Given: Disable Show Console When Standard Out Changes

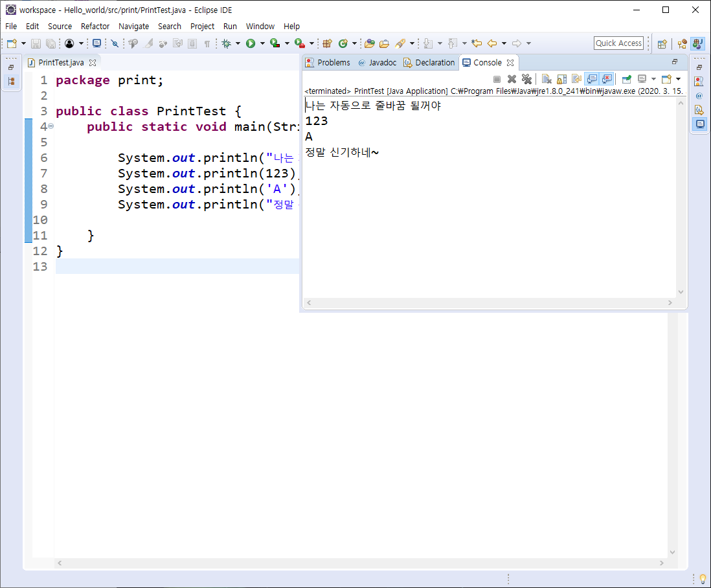Looking at the screenshot, I should [x=592, y=78].
